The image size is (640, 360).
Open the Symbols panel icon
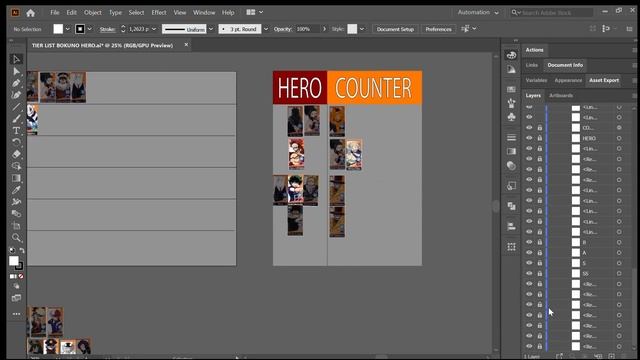coord(511,117)
